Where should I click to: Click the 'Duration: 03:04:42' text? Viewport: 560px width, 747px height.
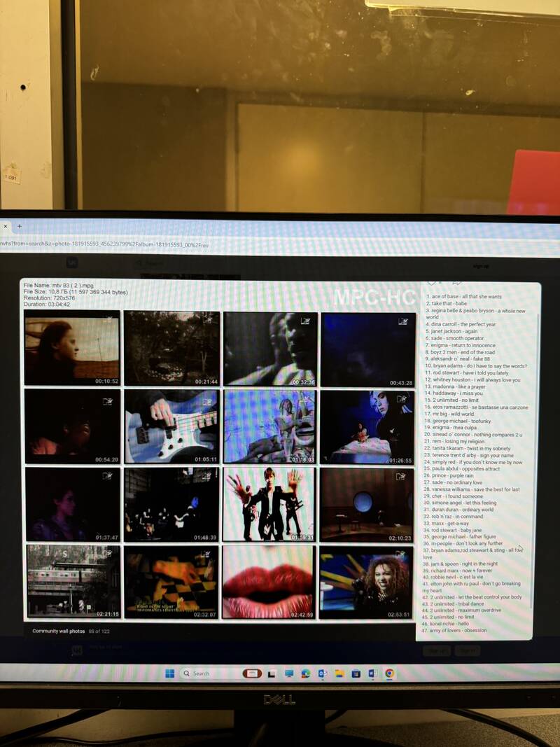click(x=47, y=304)
